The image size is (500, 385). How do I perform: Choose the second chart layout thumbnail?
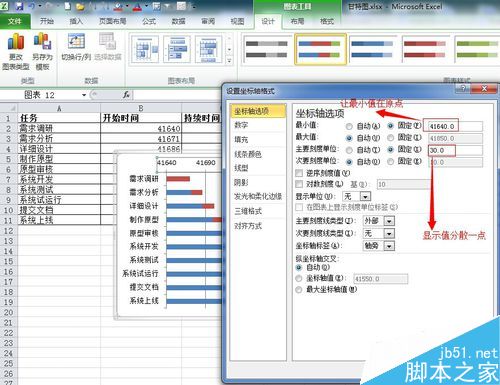(x=177, y=49)
